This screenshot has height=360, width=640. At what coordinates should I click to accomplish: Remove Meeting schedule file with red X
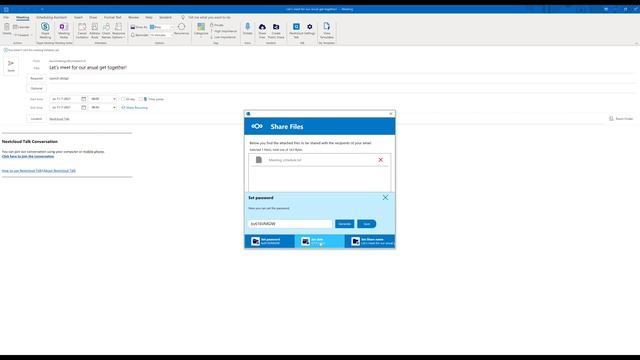[x=380, y=160]
